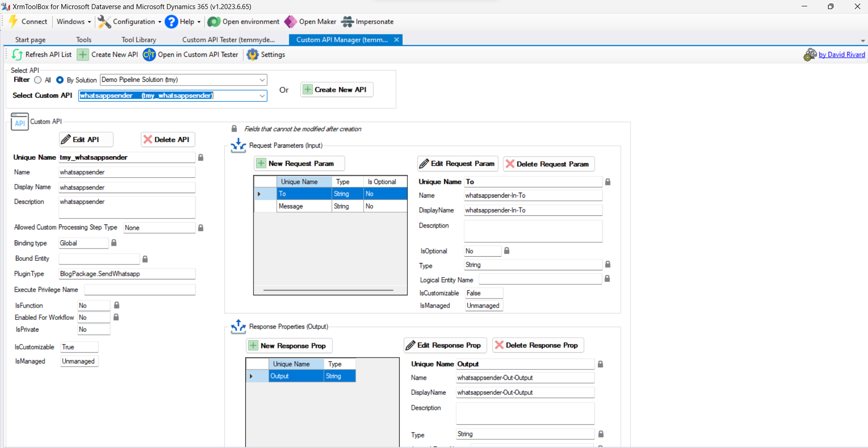Click the whatsappsender-Out-Output Name field
The width and height of the screenshot is (868, 448).
click(x=525, y=378)
